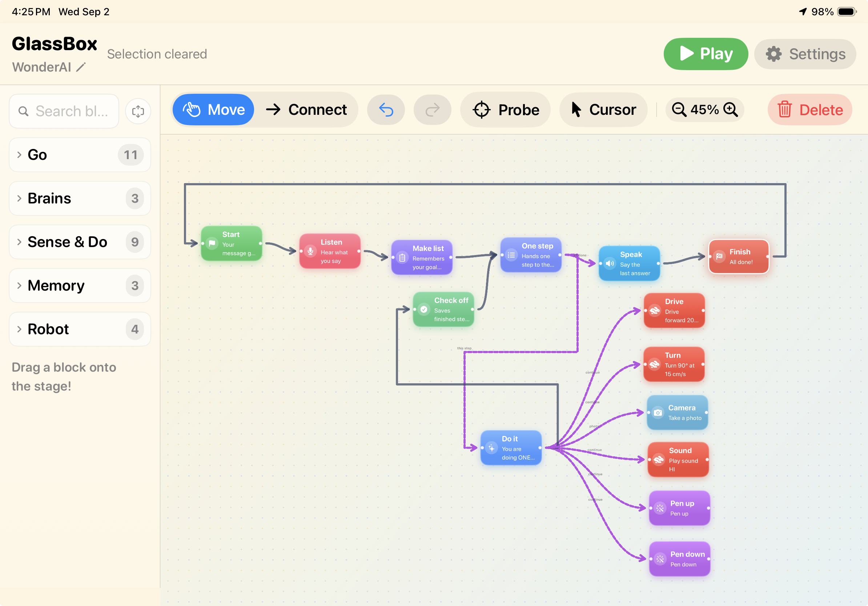The image size is (868, 606).
Task: Tap the Finish block title
Action: point(740,252)
